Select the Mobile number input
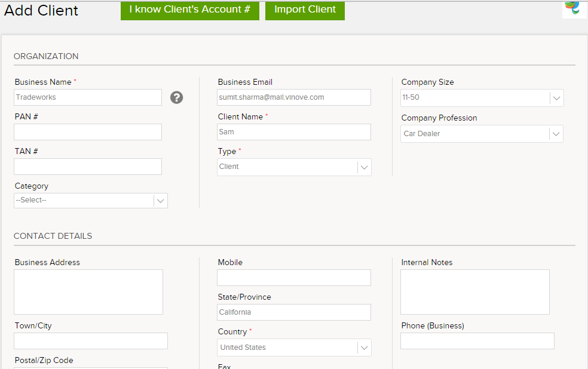Viewport: 588px width, 369px height. pos(294,278)
